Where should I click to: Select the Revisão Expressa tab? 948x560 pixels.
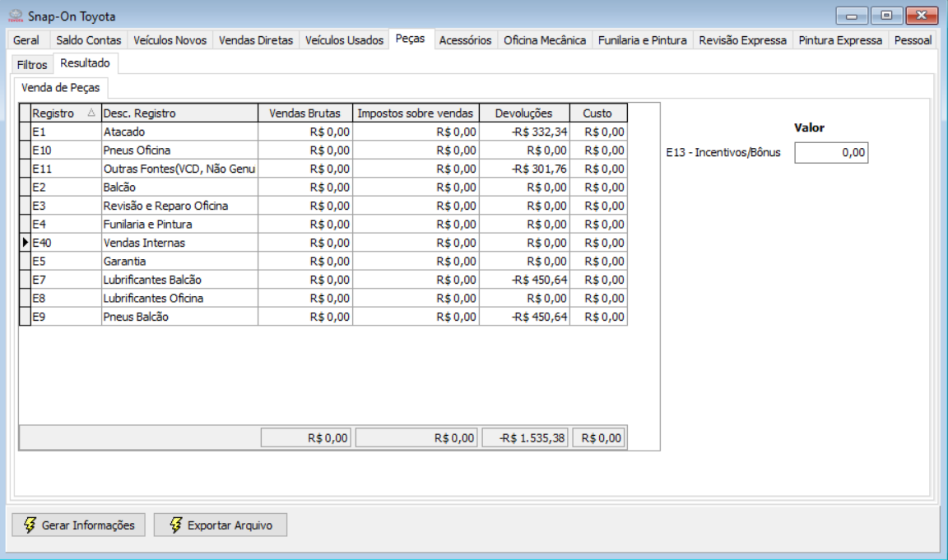click(x=742, y=40)
